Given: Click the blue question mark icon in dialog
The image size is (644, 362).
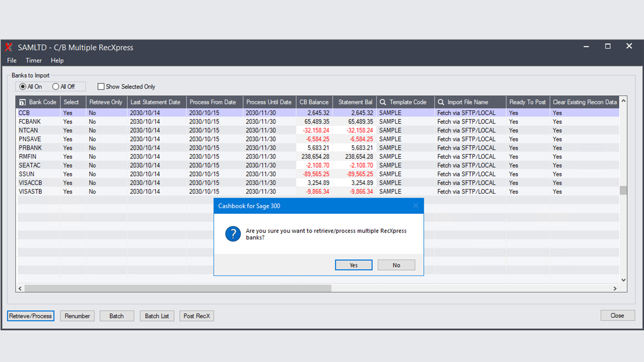Looking at the screenshot, I should [233, 234].
